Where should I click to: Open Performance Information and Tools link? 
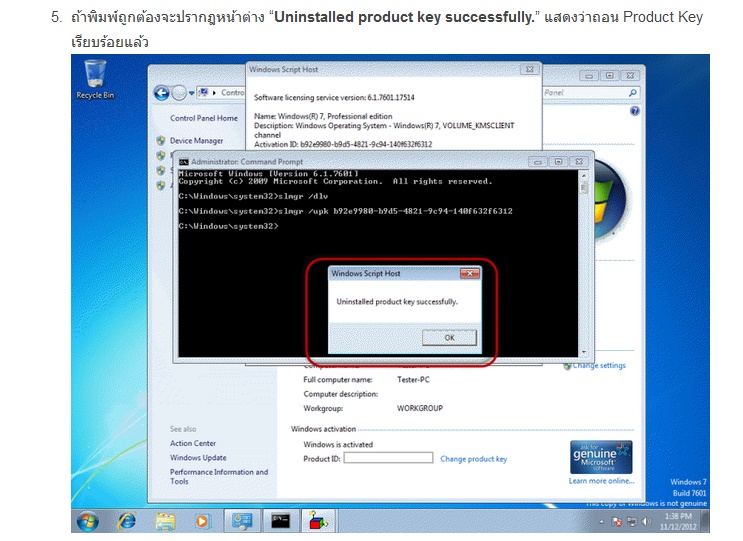(219, 477)
